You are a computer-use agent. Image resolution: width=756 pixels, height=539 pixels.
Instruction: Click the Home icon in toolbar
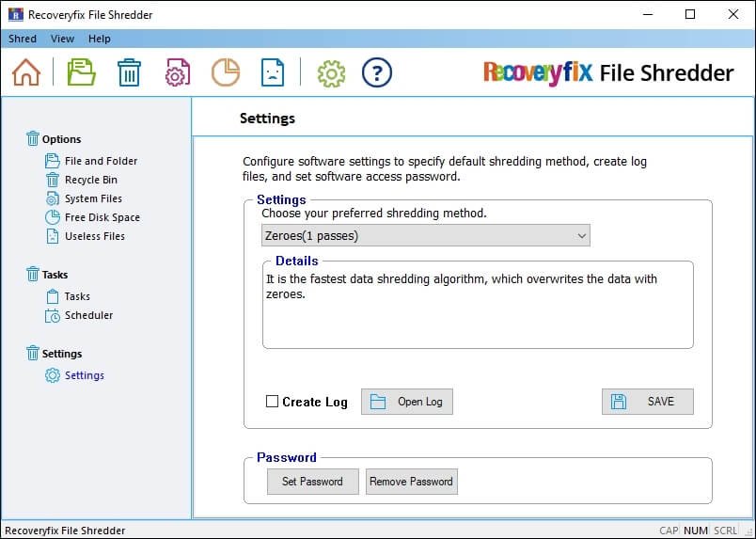[x=26, y=72]
